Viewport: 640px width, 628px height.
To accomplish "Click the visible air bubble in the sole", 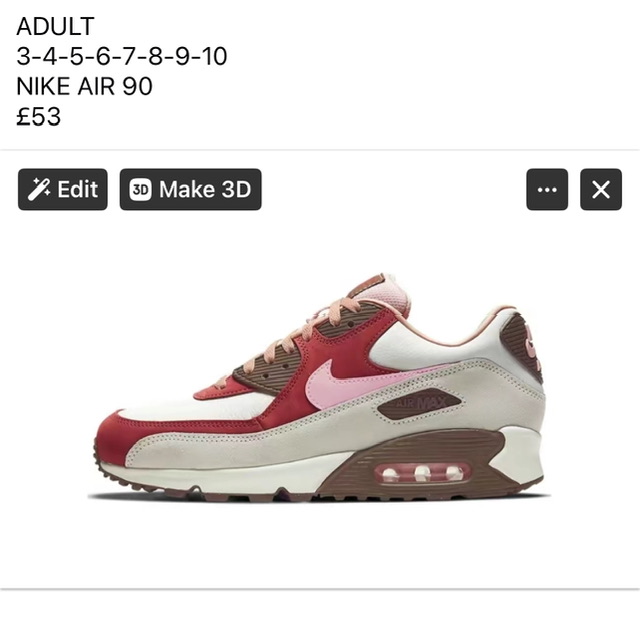I will pyautogui.click(x=422, y=473).
